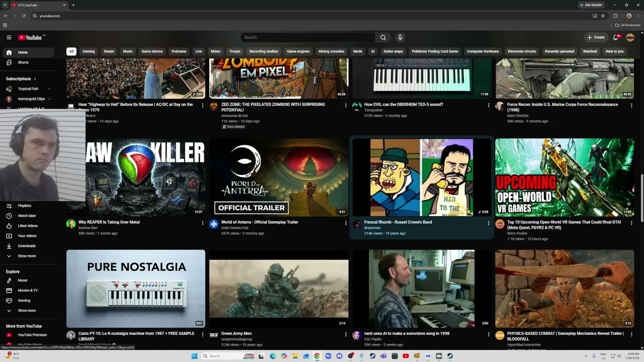
Task: Open YouTube Premium in the sidebar
Action: (29, 335)
